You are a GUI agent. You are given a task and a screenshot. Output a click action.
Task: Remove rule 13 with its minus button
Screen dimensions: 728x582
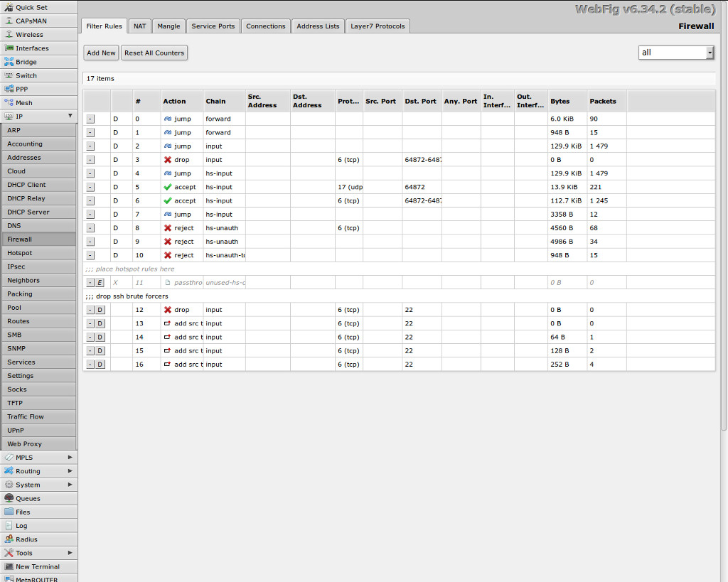pyautogui.click(x=90, y=323)
